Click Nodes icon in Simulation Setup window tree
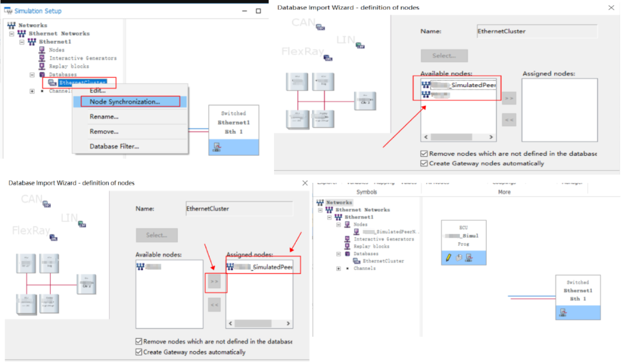 [42, 50]
